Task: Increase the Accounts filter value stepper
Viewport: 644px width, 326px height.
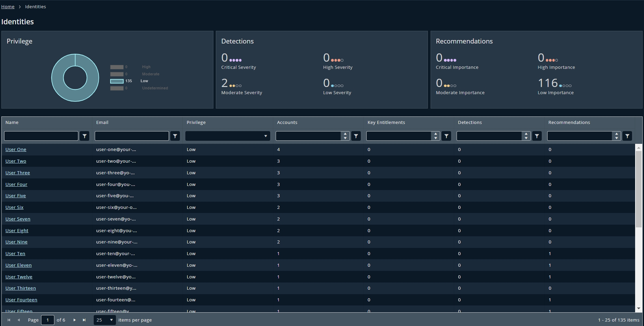Action: coord(345,134)
